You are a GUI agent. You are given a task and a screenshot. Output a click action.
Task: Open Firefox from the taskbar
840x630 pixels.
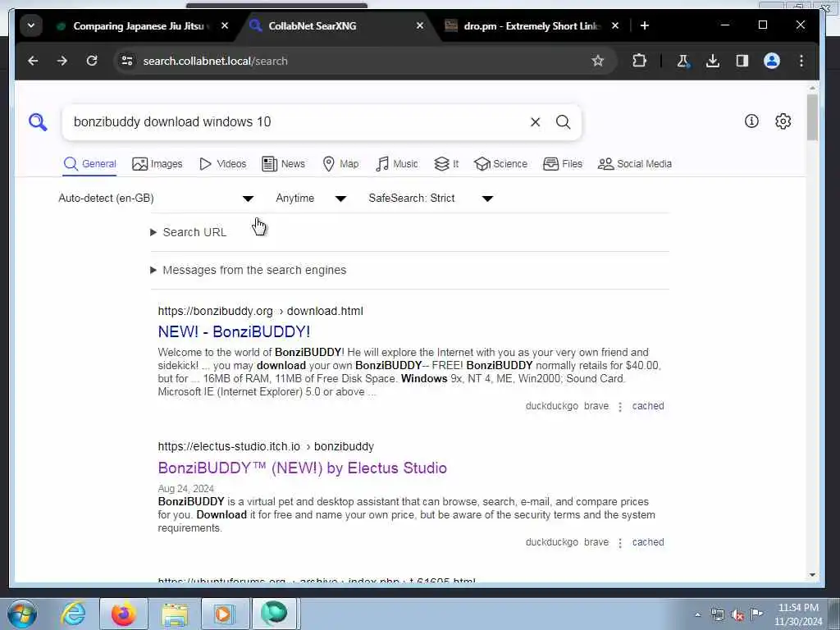click(x=124, y=614)
